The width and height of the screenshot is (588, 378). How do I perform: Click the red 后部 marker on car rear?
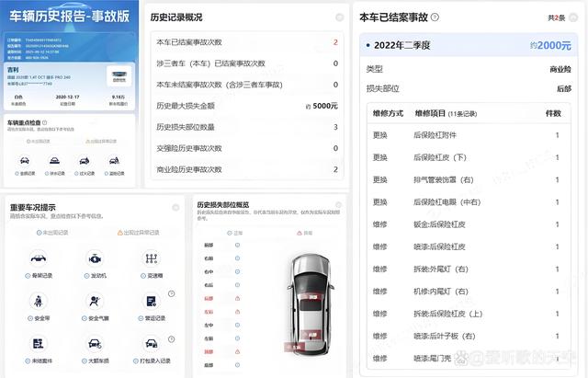point(311,335)
